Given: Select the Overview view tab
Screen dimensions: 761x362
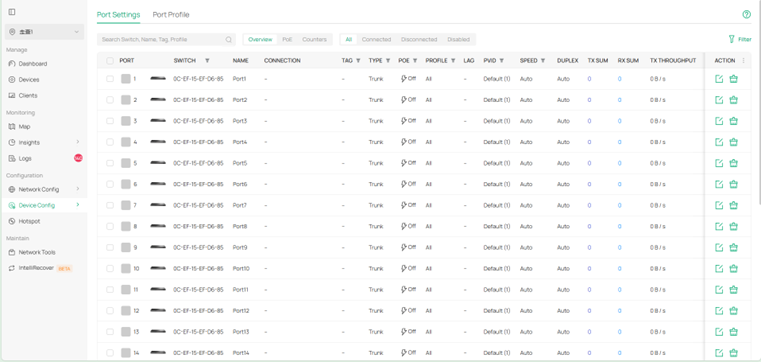Looking at the screenshot, I should (260, 39).
